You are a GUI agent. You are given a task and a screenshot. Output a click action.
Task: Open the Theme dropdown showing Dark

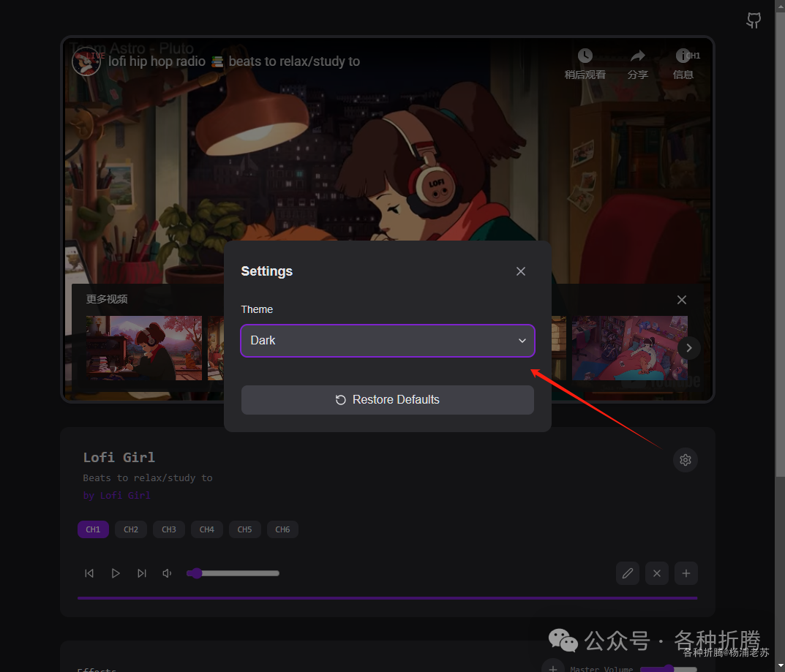pos(388,341)
